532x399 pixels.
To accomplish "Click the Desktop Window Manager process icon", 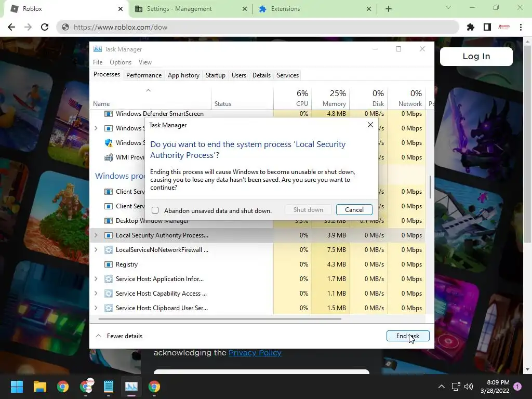I will (108, 220).
